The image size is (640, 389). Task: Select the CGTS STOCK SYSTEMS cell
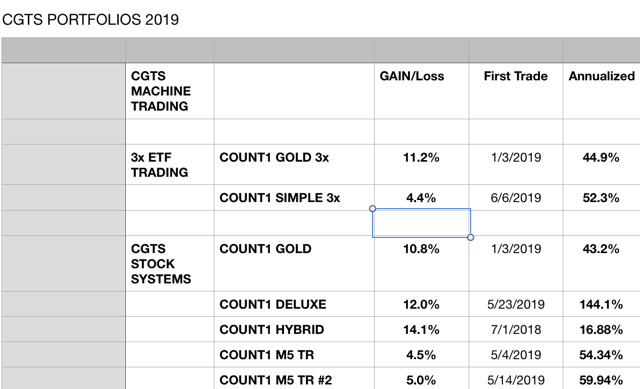pos(170,264)
